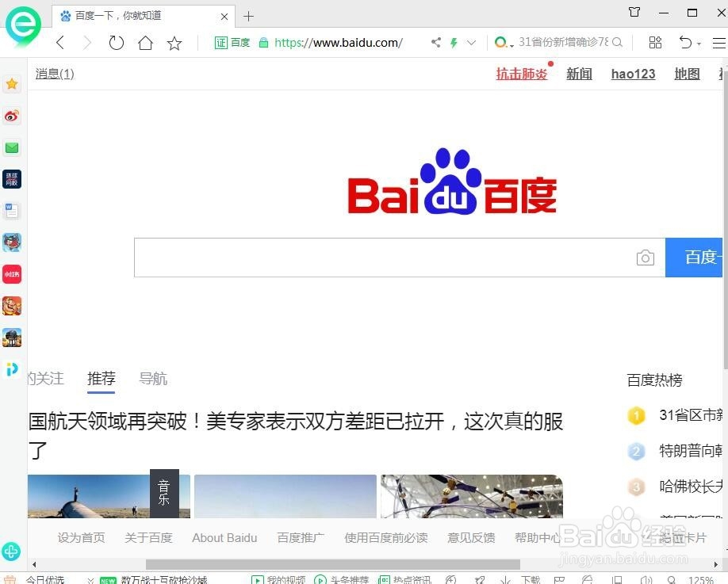Click the browser forward arrow

pyautogui.click(x=86, y=43)
